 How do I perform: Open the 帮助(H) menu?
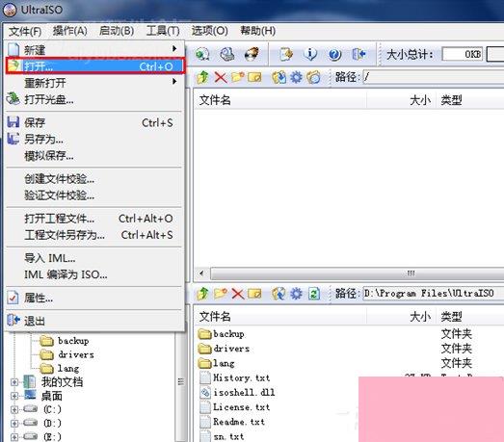click(x=258, y=31)
